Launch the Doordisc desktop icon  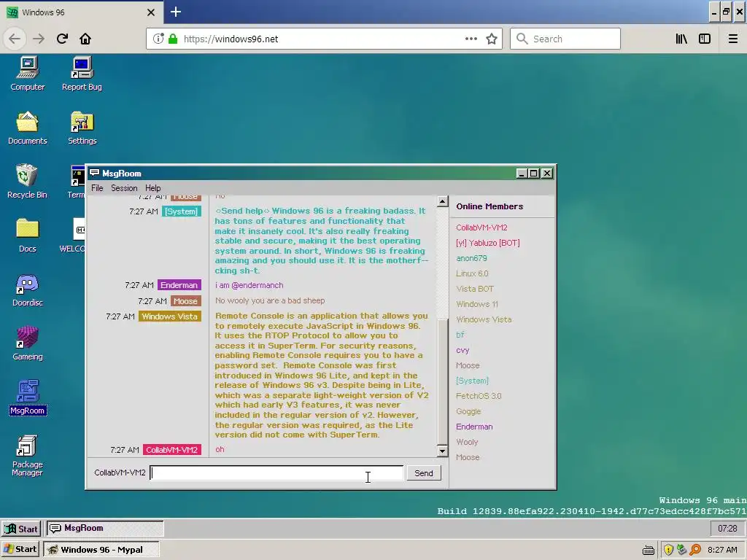click(28, 289)
